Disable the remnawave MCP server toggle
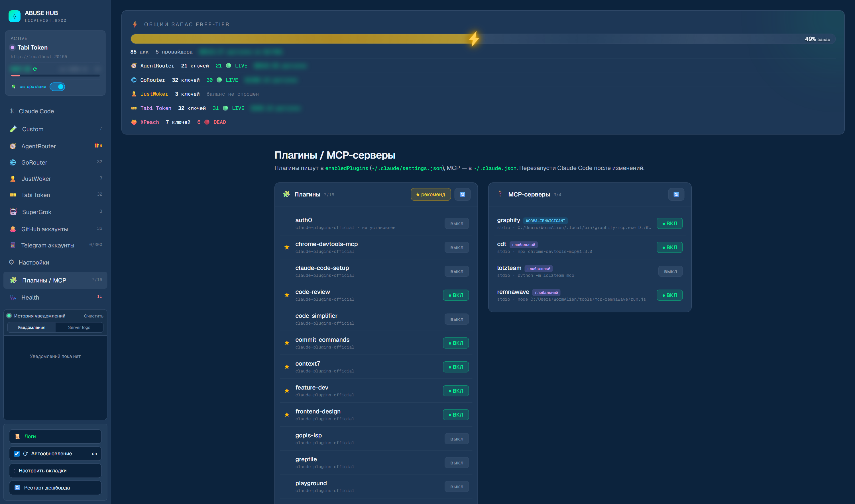 coord(669,295)
